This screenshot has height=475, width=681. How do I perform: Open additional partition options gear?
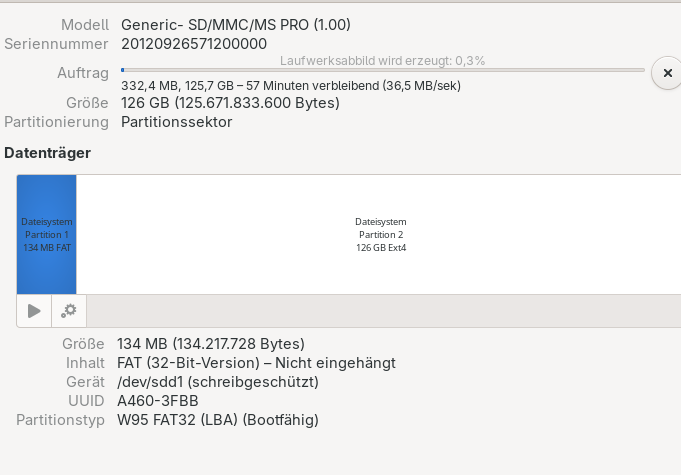[69, 310]
